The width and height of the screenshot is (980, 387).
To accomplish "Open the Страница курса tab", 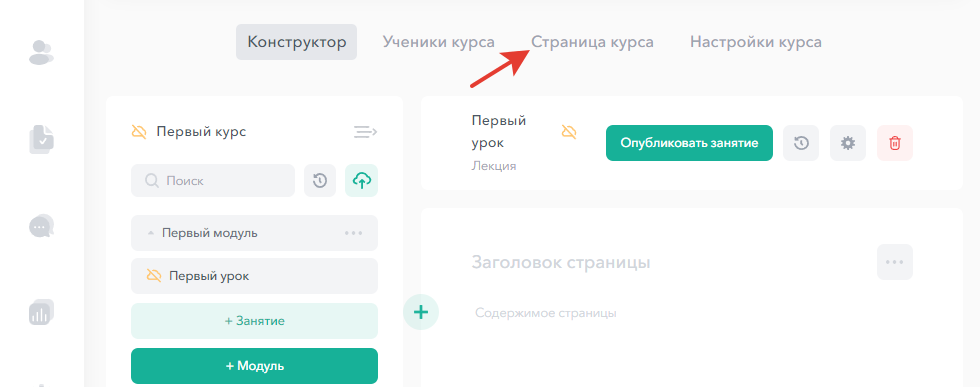I will coord(592,42).
